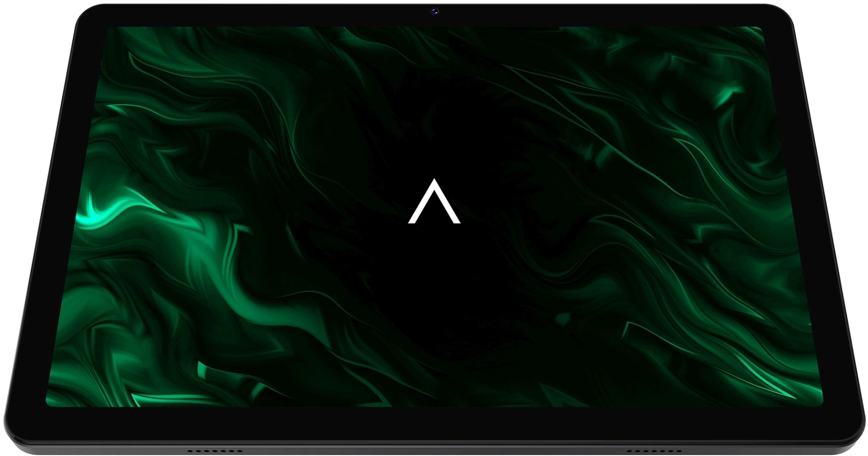This screenshot has height=456, width=868.
Task: Tap the left stroke of the white logo
Action: (421, 206)
